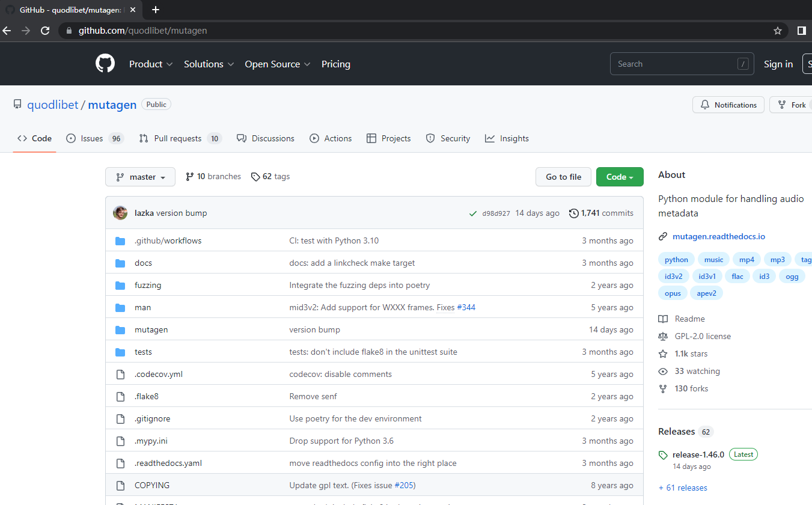Open browser side panel icon

point(801,31)
